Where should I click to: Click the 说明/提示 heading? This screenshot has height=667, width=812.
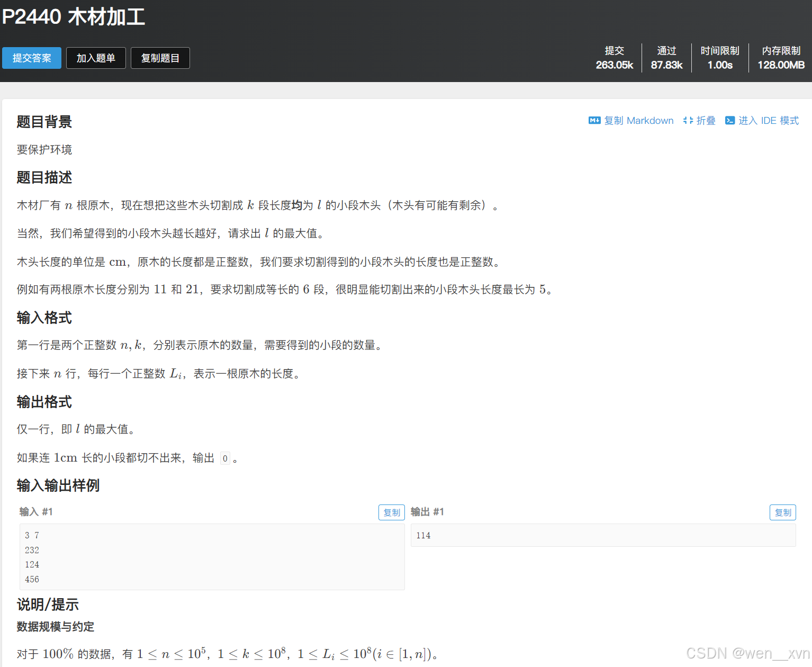point(48,605)
